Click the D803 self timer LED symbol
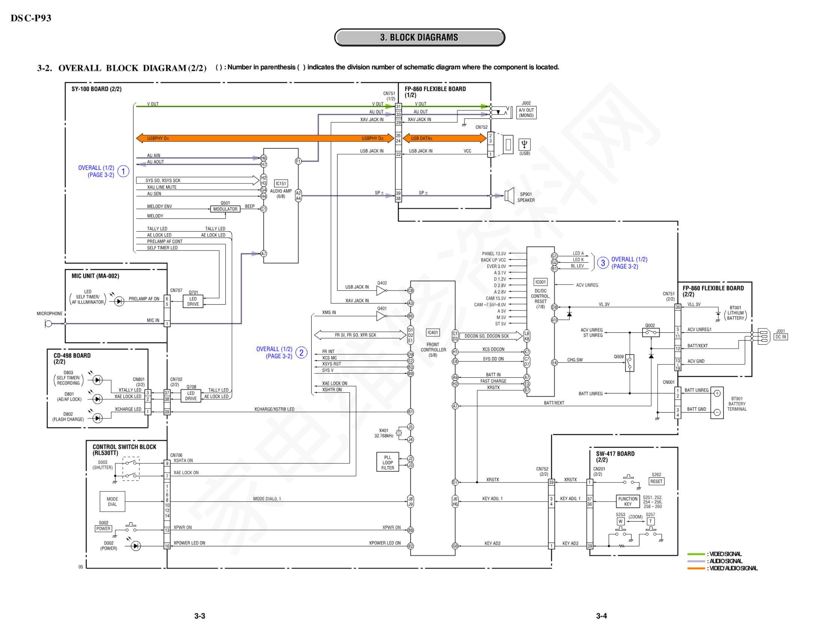 click(98, 380)
